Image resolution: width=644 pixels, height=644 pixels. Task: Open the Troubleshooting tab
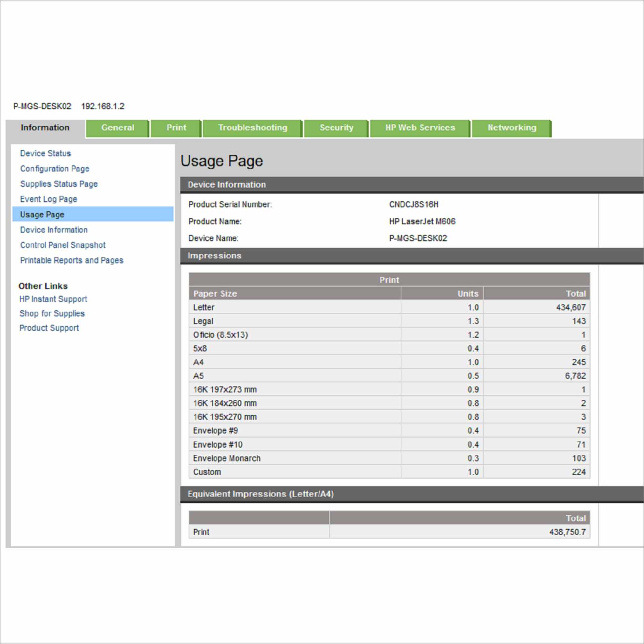tap(252, 128)
